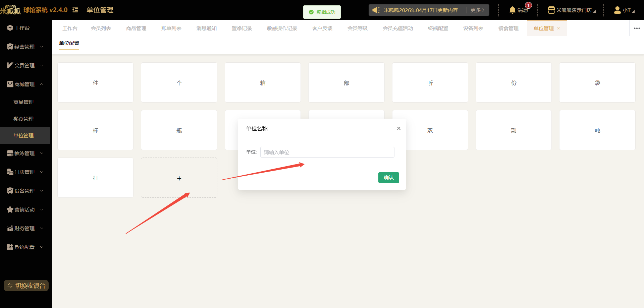Viewport: 644px width, 308px height.
Task: Click 更多 in the announcement bar
Action: [x=478, y=10]
